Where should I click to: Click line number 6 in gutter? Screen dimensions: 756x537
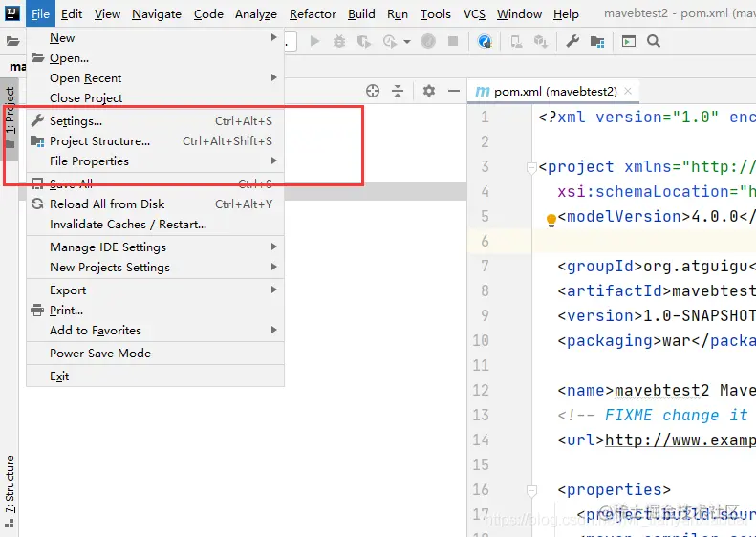(485, 241)
